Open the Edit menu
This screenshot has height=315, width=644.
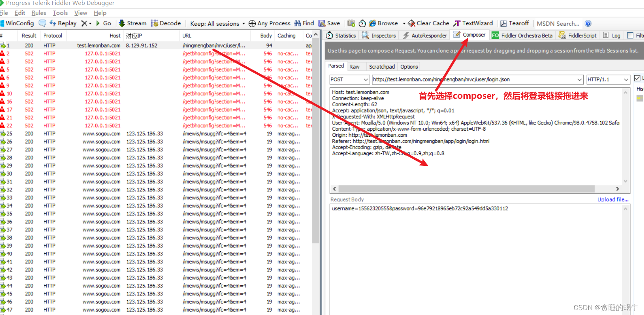point(20,13)
